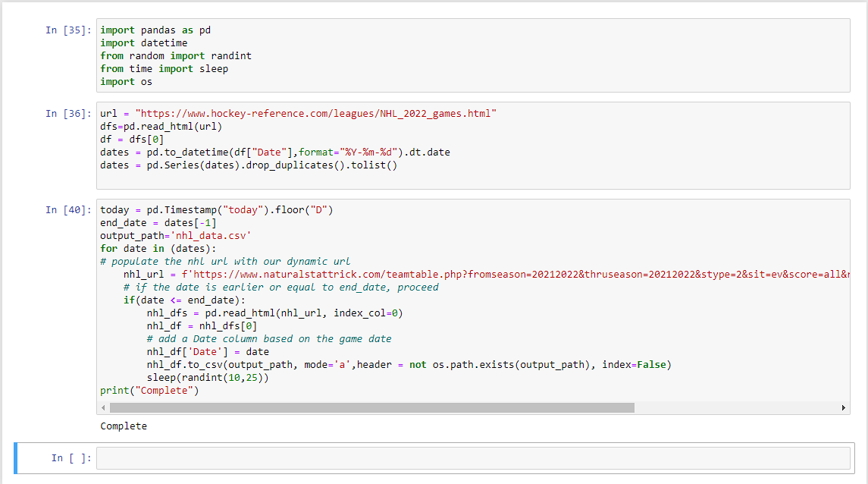Image resolution: width=868 pixels, height=484 pixels.
Task: Select the empty In [ ] prompt label
Action: (x=71, y=458)
